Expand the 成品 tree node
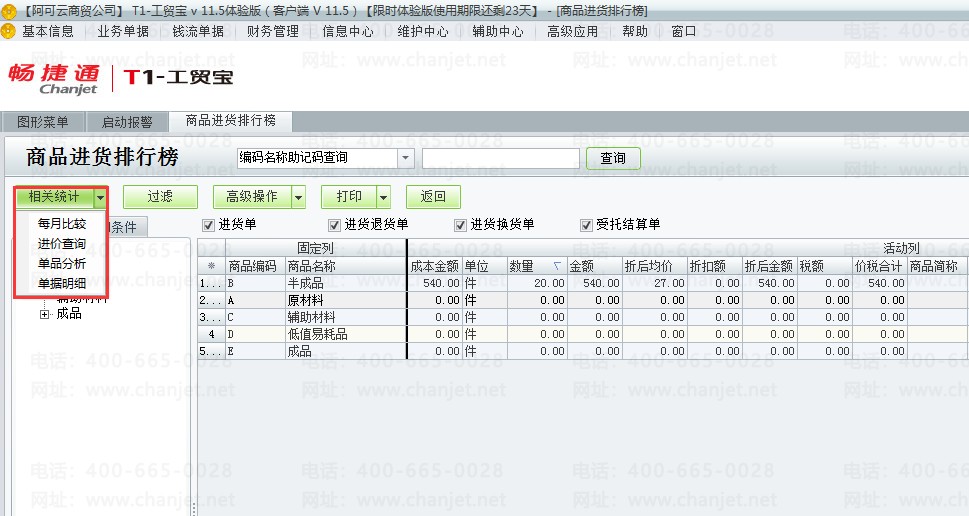This screenshot has height=516, width=969. pos(44,314)
